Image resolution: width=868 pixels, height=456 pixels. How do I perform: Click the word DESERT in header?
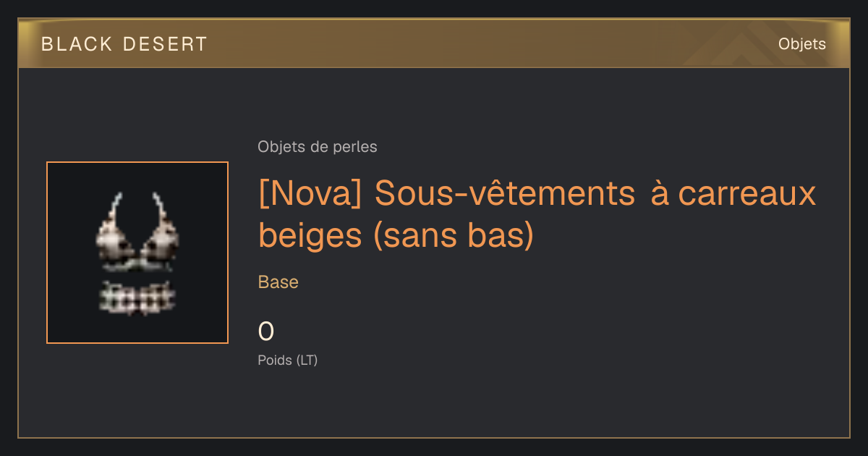166,44
